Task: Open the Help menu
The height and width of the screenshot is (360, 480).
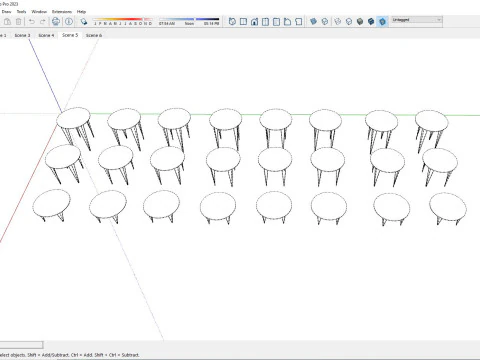Action: tap(81, 12)
